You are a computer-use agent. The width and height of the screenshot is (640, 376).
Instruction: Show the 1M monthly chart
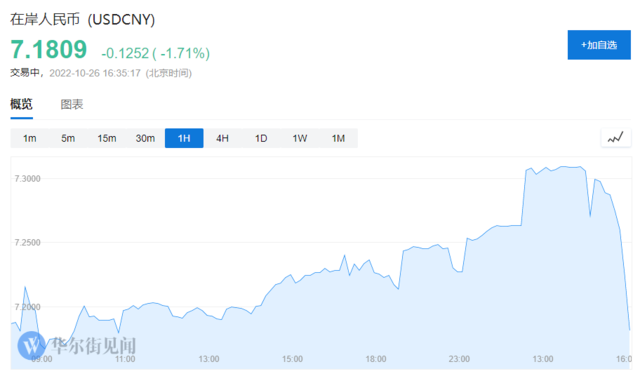pyautogui.click(x=338, y=138)
